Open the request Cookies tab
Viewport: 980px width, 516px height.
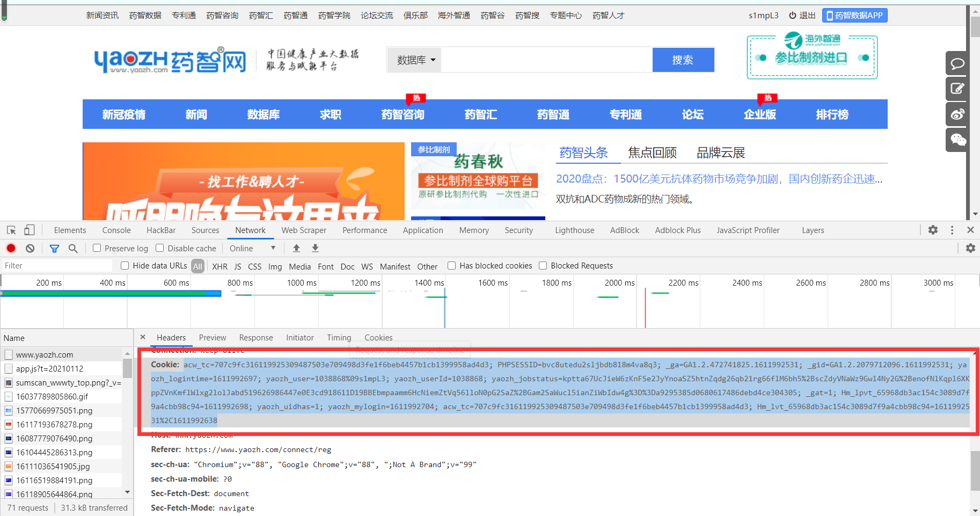tap(378, 337)
